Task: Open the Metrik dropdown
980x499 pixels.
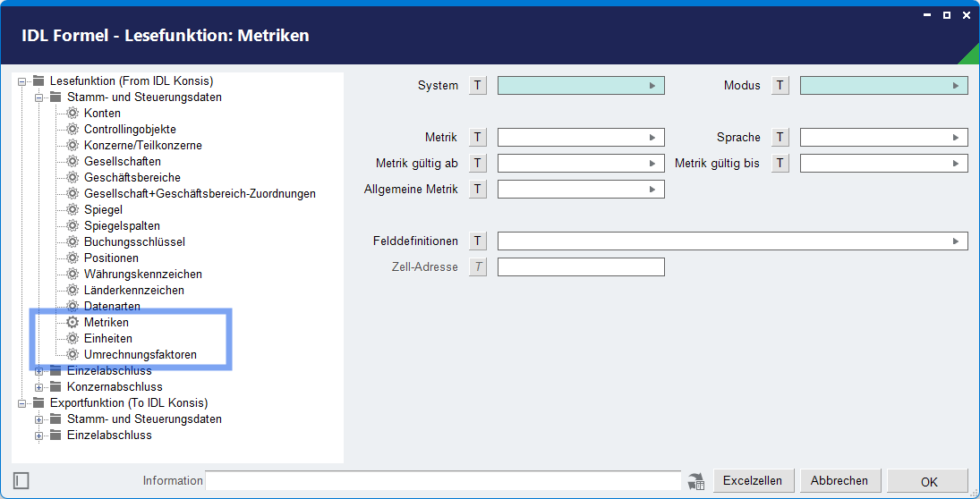Action: pos(652,138)
